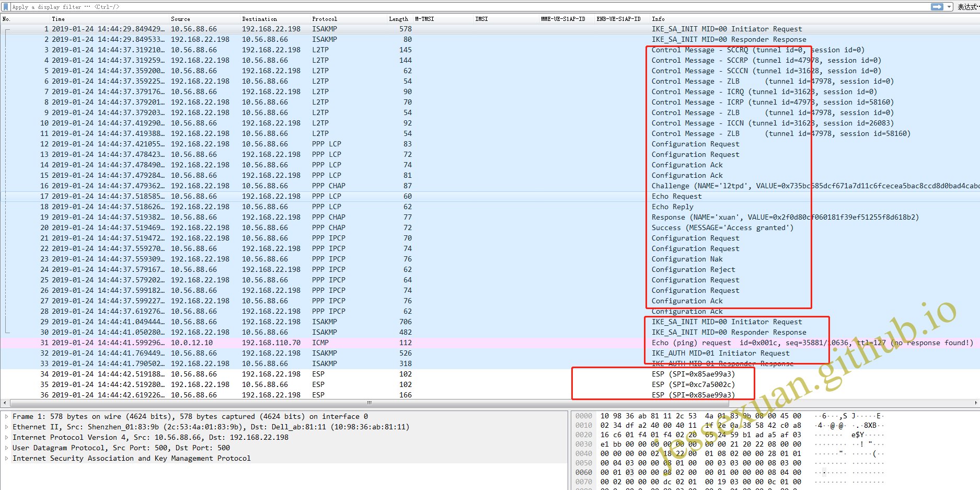This screenshot has height=490, width=980.
Task: Open the 表达式 expression builder
Action: (x=967, y=7)
